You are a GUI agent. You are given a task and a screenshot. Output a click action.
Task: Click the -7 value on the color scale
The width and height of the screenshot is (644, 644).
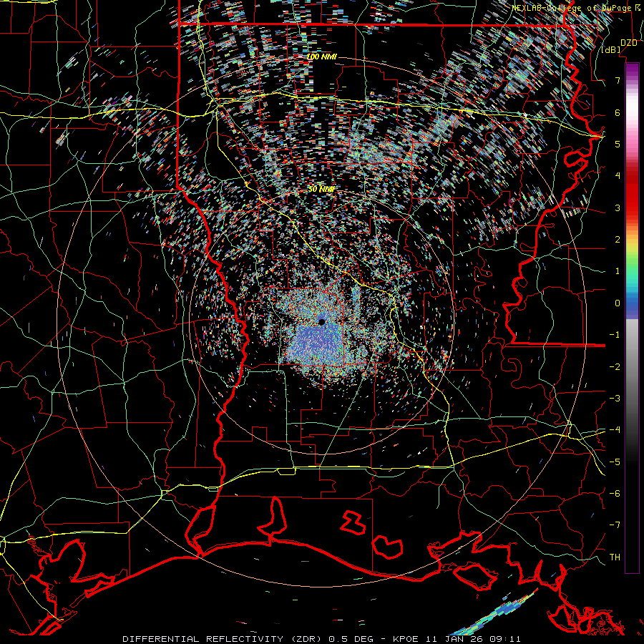click(x=615, y=525)
